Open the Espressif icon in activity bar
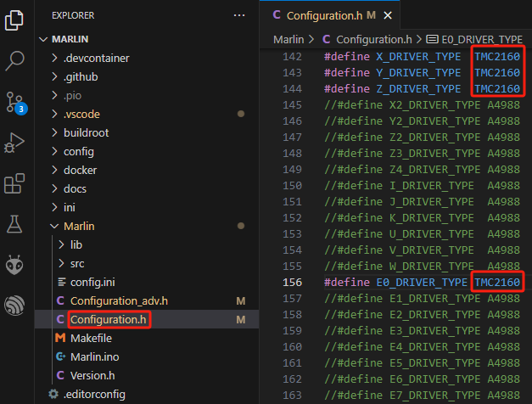 15,305
